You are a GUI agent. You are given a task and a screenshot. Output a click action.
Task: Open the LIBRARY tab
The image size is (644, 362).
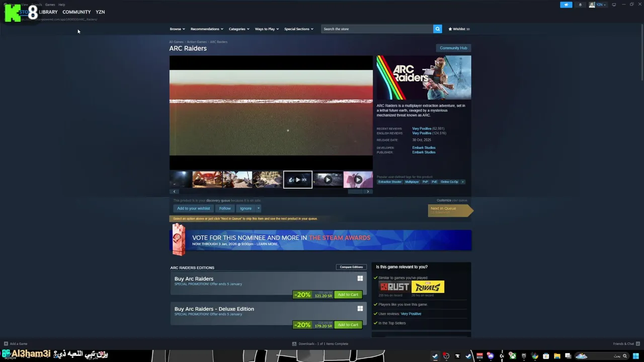click(48, 12)
